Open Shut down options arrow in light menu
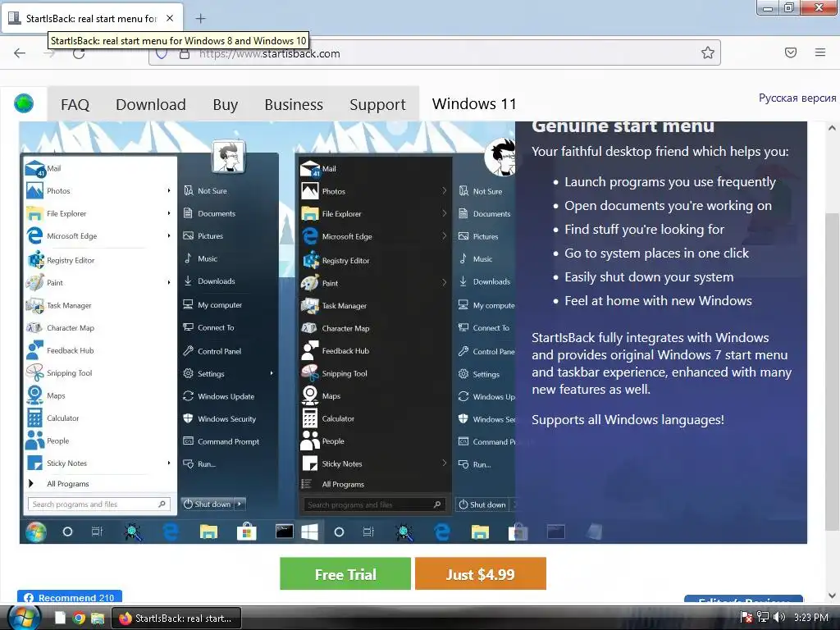The image size is (840, 630). 240,504
